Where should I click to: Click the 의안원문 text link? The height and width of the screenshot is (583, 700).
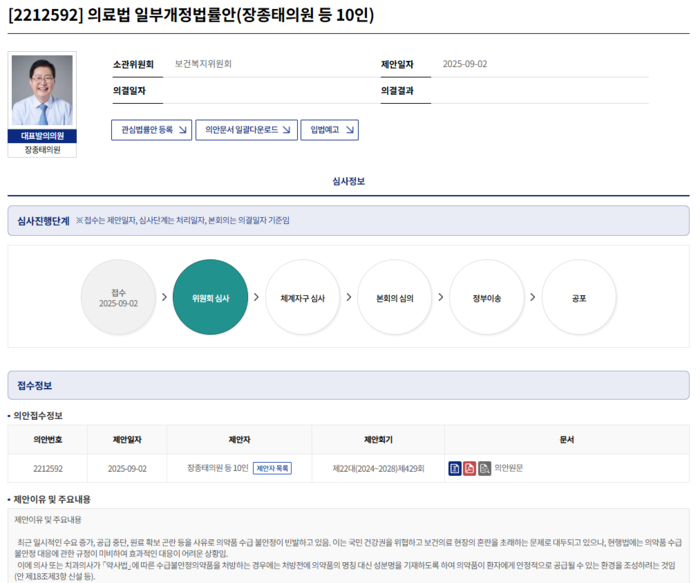pyautogui.click(x=509, y=468)
